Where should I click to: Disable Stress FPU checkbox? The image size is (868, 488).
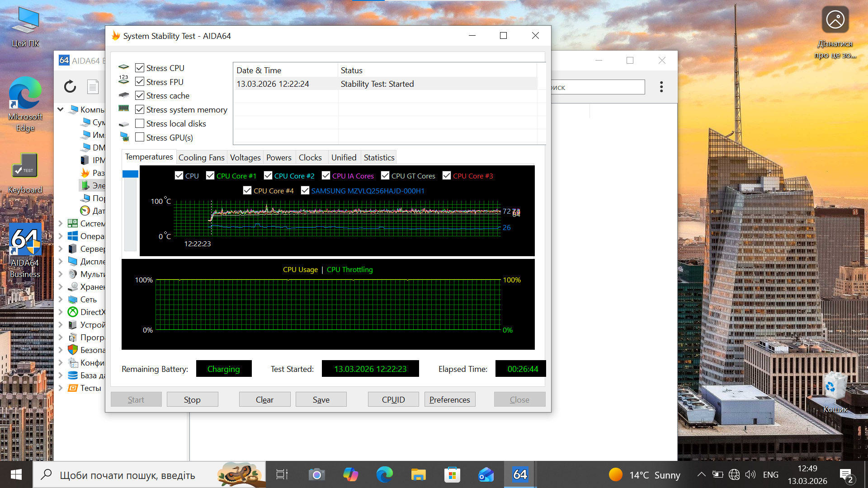(140, 82)
